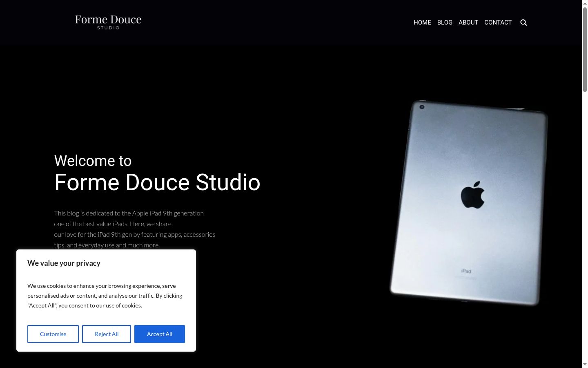Image resolution: width=588 pixels, height=368 pixels.
Task: Select the 'Forme Douce Studio' hero heading
Action: (157, 182)
